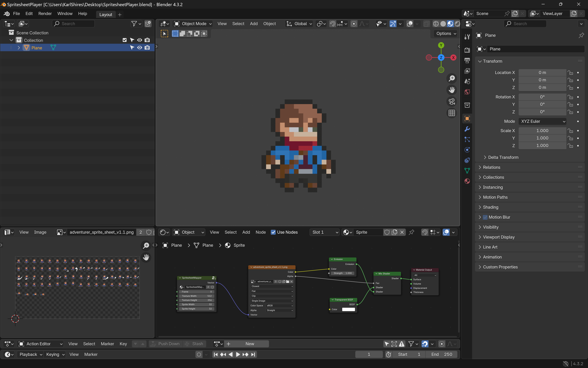Open the File menu

[16, 14]
